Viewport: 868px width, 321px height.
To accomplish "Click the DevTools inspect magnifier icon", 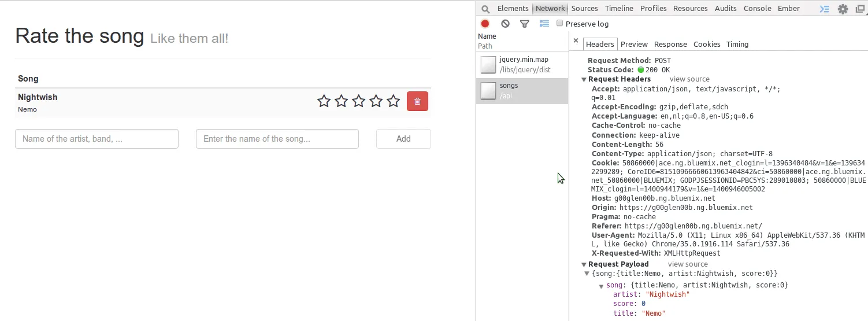I will coord(485,9).
